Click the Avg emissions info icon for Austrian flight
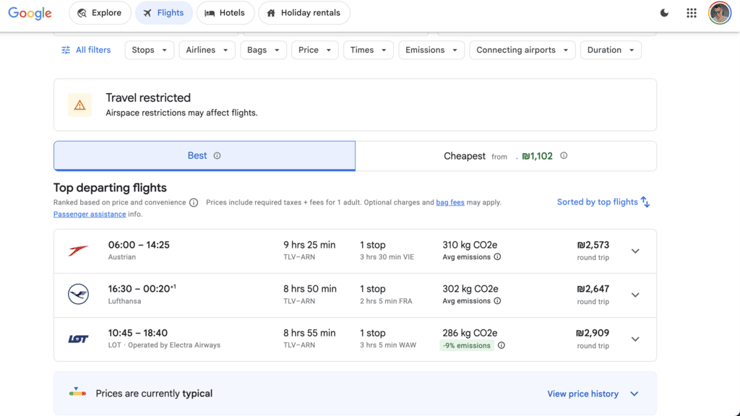The height and width of the screenshot is (416, 740). pos(497,257)
